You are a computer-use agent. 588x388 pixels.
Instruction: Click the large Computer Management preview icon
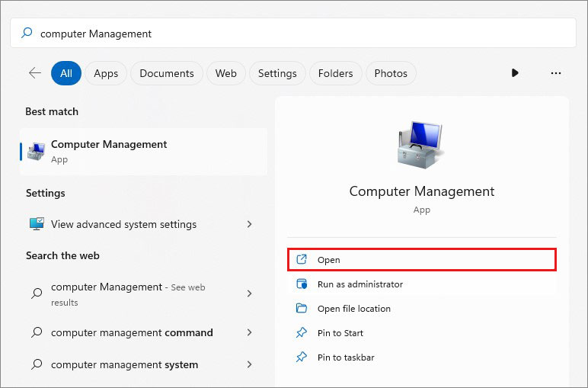(x=421, y=145)
